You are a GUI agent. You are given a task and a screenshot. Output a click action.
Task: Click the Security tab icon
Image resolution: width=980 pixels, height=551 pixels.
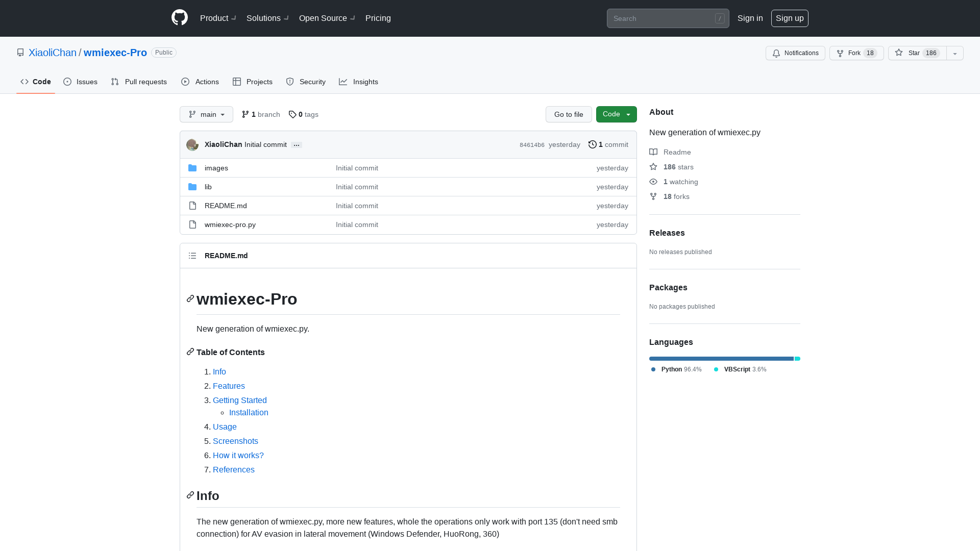289,82
